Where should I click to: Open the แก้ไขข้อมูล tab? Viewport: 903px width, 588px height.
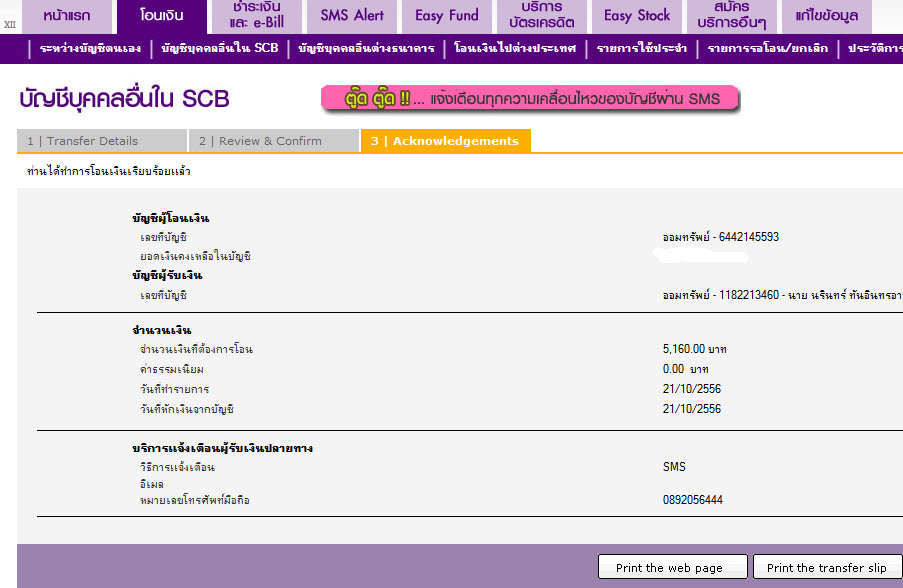point(826,16)
